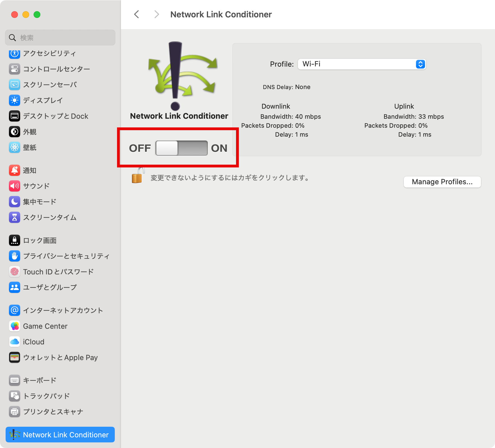Click the Downlink heading
Image resolution: width=495 pixels, height=448 pixels.
276,106
